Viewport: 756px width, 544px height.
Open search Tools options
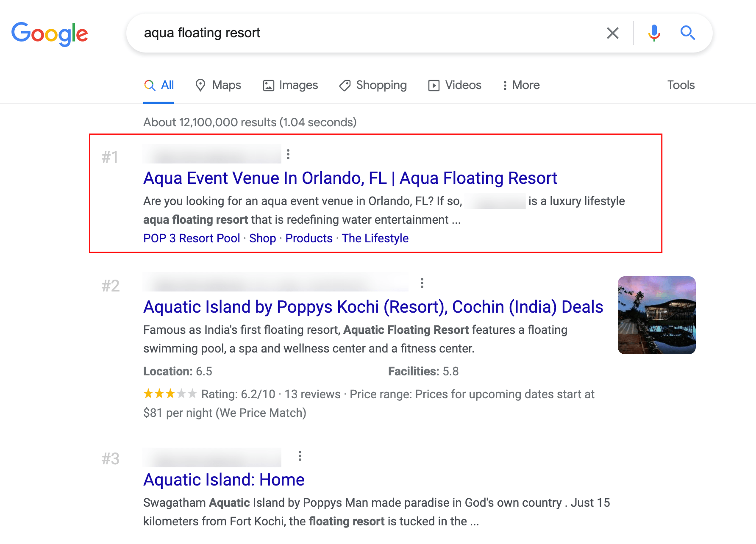(681, 85)
